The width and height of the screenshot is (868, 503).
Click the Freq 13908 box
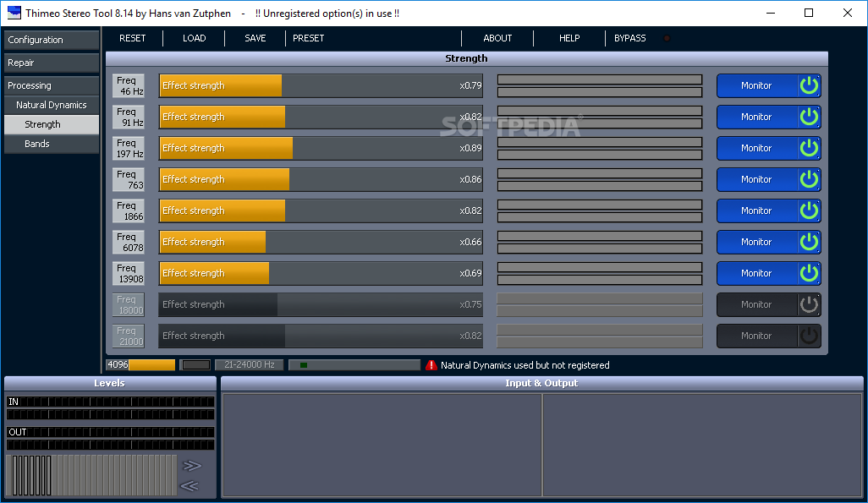tap(129, 273)
